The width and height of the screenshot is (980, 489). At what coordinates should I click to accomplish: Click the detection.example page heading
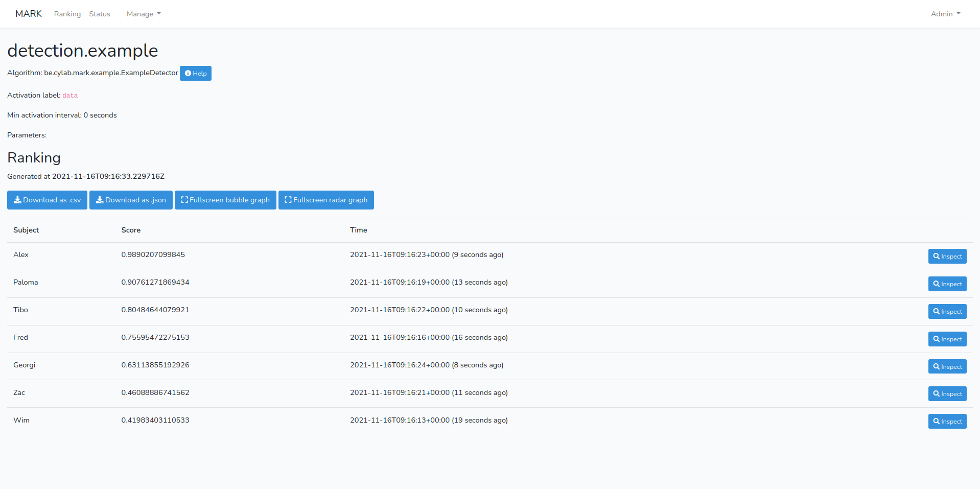[83, 51]
